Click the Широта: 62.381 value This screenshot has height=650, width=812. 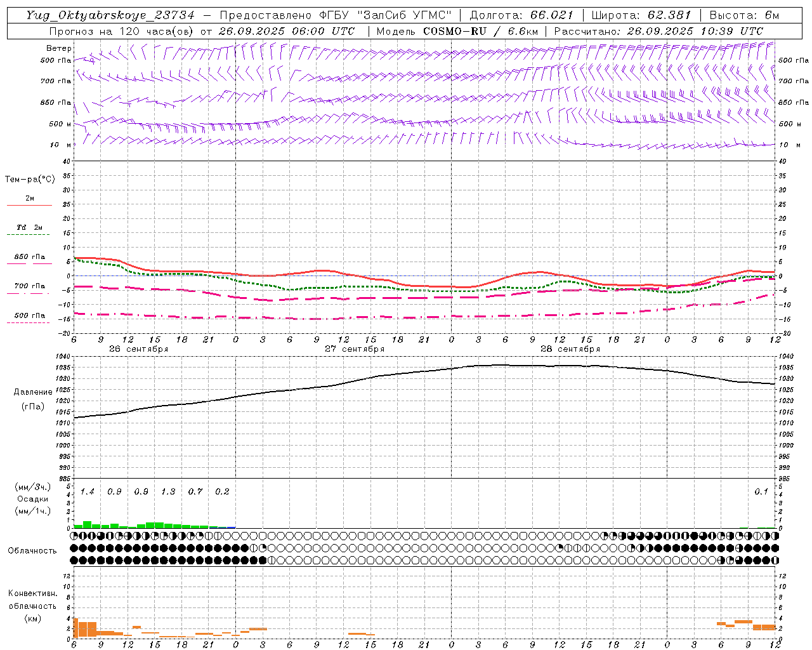pyautogui.click(x=642, y=15)
